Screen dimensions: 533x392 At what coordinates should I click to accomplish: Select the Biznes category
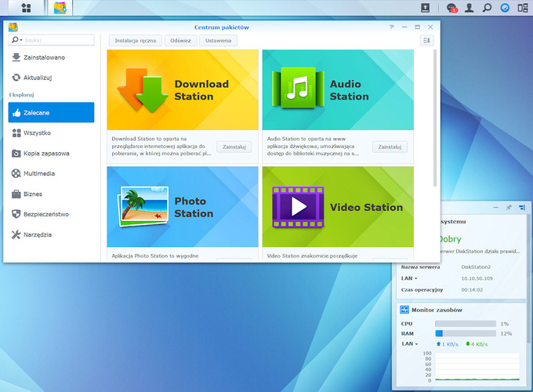pos(51,194)
